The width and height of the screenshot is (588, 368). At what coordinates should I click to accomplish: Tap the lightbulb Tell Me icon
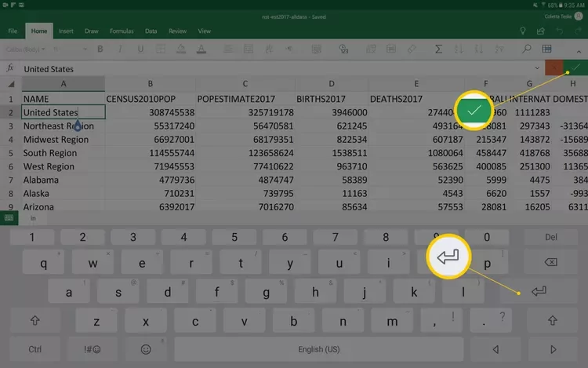pyautogui.click(x=522, y=31)
